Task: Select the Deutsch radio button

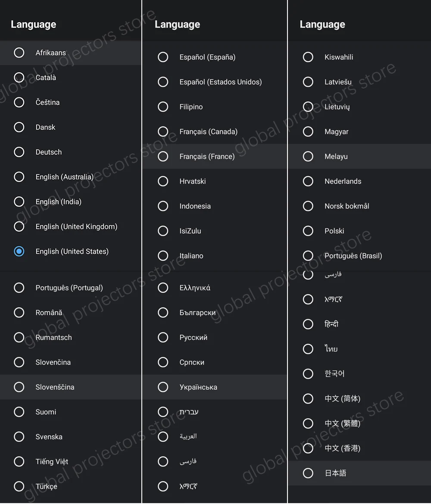Action: click(19, 152)
